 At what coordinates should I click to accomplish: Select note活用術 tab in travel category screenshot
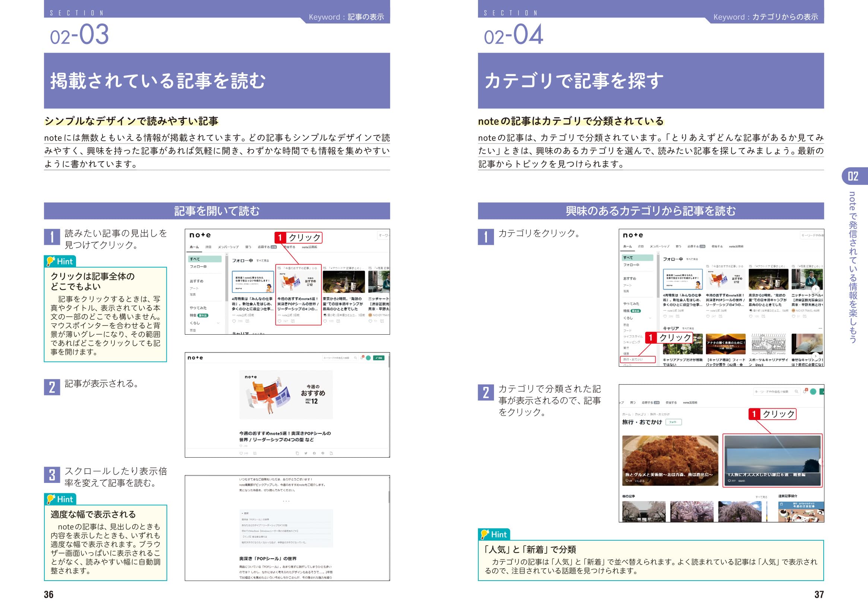690,402
